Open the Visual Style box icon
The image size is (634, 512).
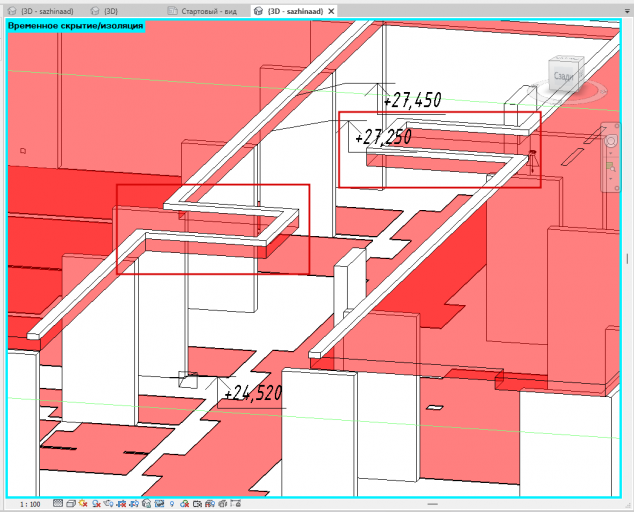pos(71,504)
